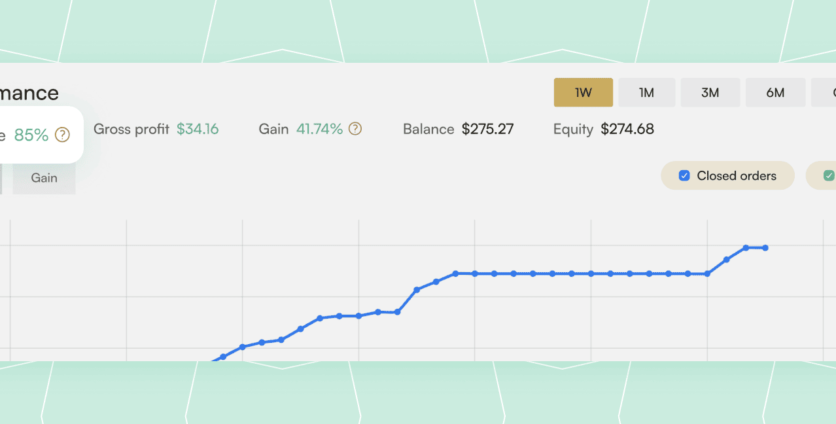Click the Equity $274.68 figure
The image size is (836, 424).
(x=627, y=129)
